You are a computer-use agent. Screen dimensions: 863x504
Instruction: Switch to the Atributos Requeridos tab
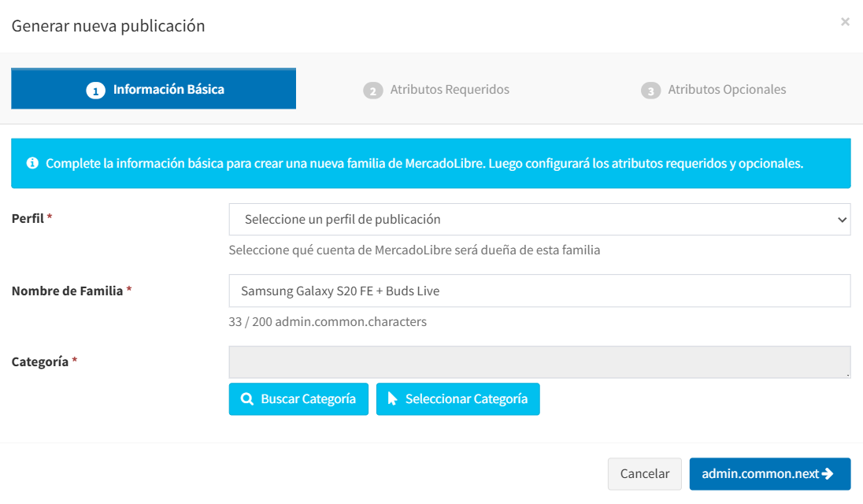(x=449, y=90)
